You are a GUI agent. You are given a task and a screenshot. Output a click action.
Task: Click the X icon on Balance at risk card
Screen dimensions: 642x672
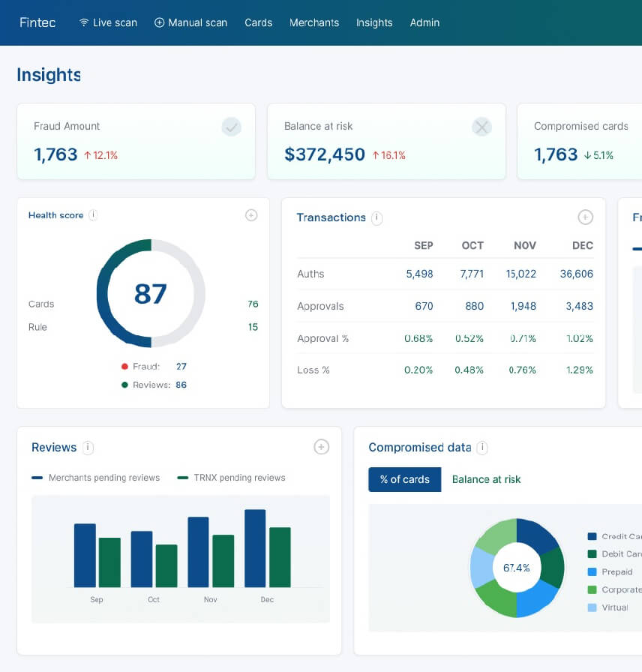pos(481,127)
